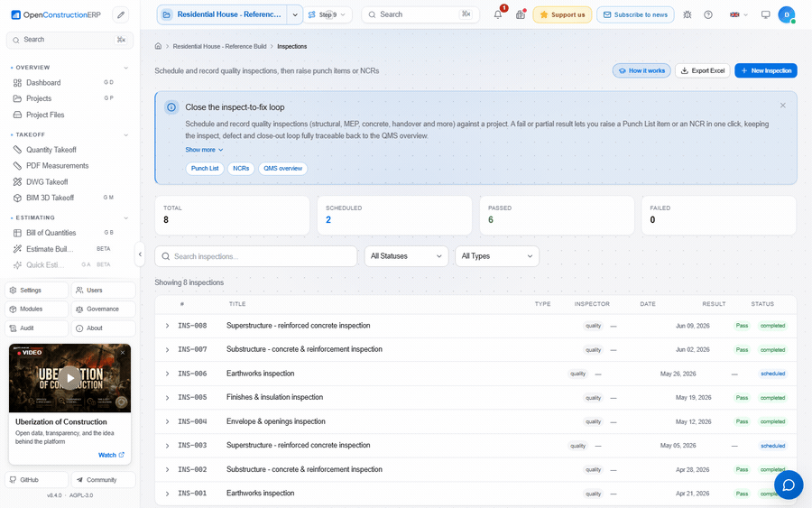
Task: Open Bill of Quantities
Action: 69,233
